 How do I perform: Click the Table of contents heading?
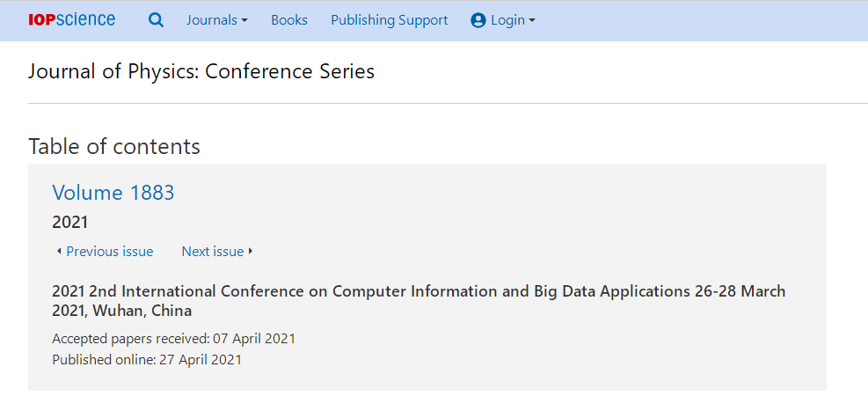click(114, 147)
